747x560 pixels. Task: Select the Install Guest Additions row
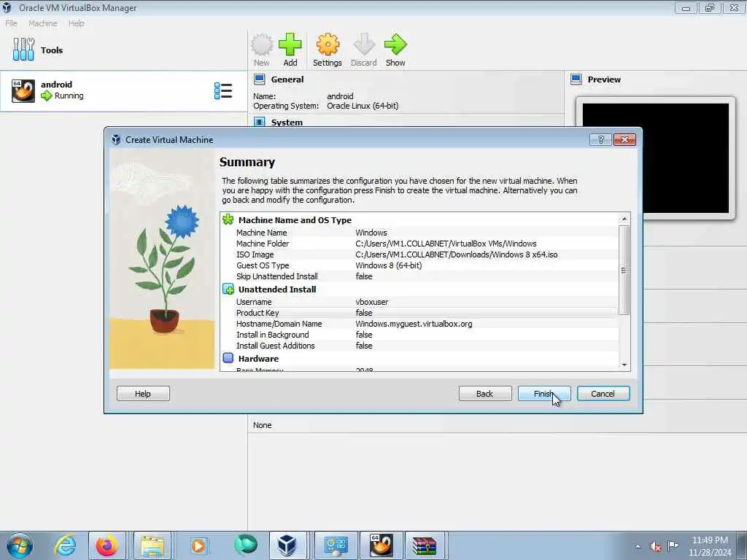point(419,346)
